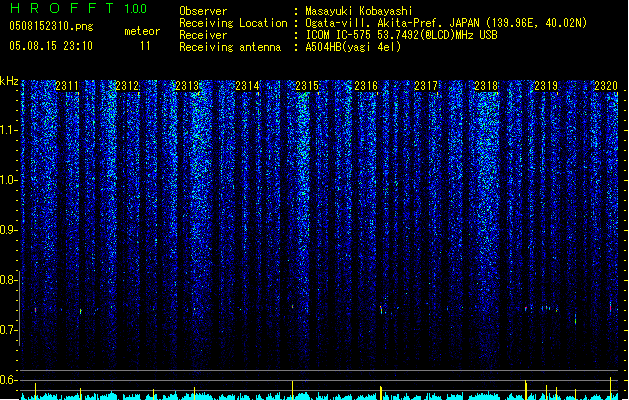The height and width of the screenshot is (400, 629).
Task: Click the 2319 time marker
Action: click(546, 86)
